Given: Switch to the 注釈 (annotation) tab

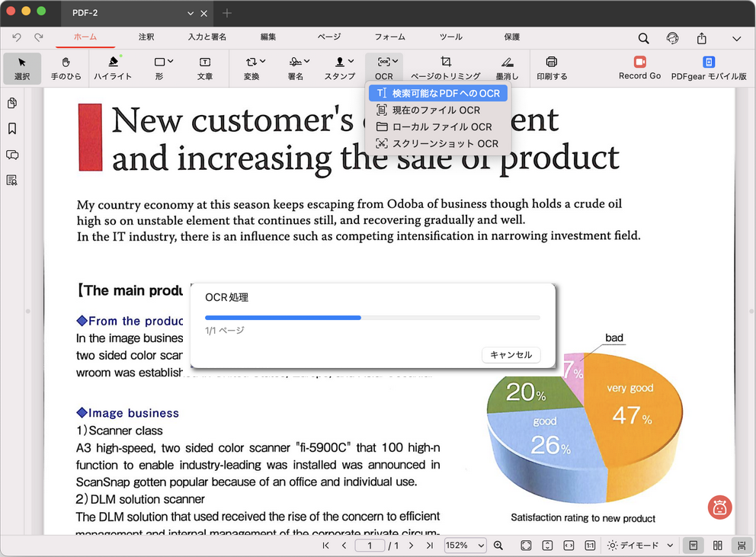Looking at the screenshot, I should pyautogui.click(x=146, y=37).
